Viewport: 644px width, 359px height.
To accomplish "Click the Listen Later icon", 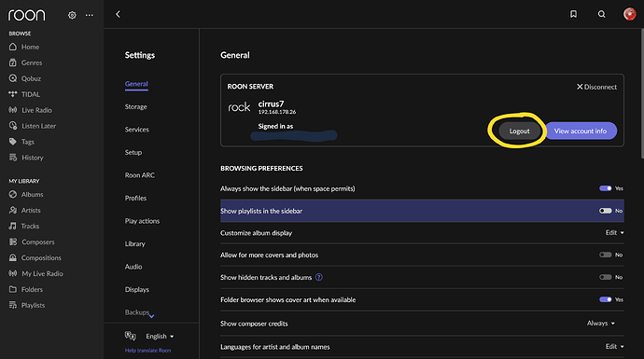I will tap(13, 126).
